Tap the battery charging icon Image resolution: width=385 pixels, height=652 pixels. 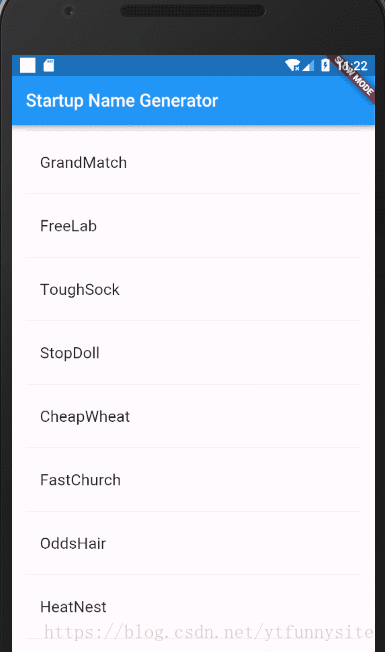pos(325,65)
